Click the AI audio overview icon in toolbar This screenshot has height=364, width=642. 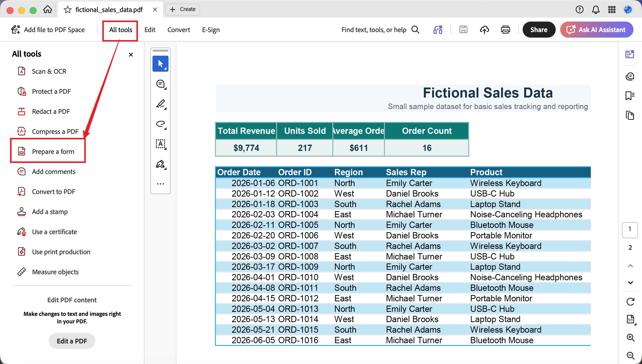[x=438, y=30]
